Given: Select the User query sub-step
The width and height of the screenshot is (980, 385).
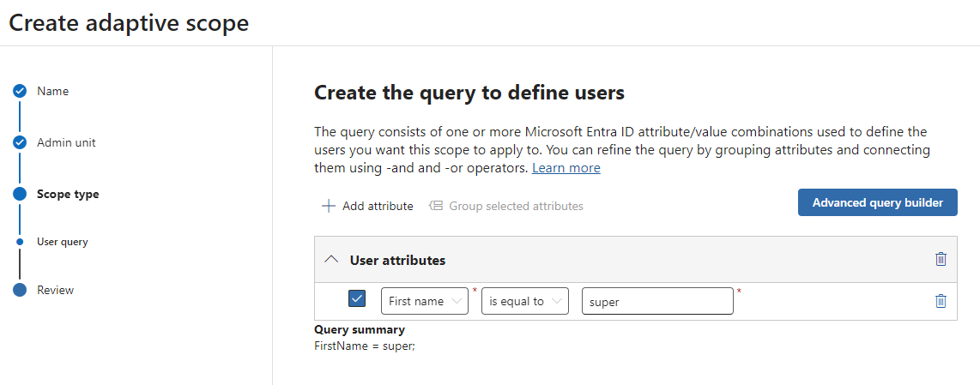Looking at the screenshot, I should (62, 242).
